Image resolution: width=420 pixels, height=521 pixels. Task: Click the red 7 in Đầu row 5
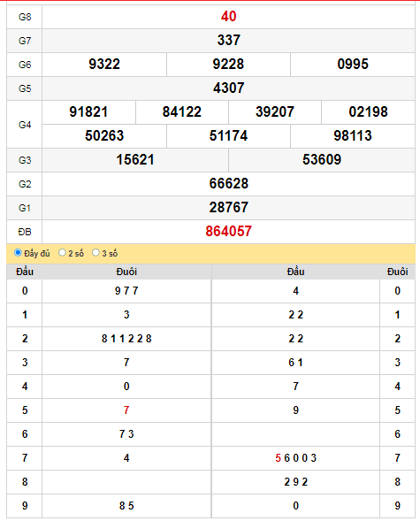(126, 410)
